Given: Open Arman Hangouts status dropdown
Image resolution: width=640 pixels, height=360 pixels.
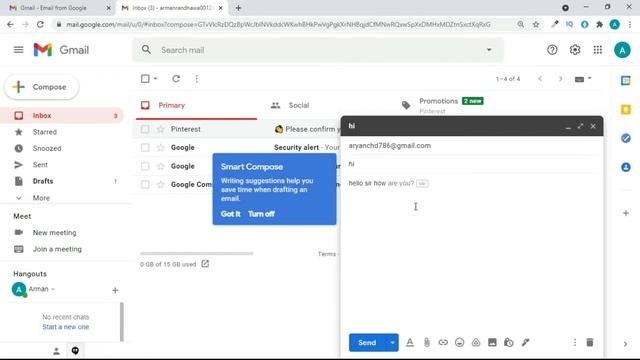Looking at the screenshot, I should pyautogui.click(x=53, y=289).
